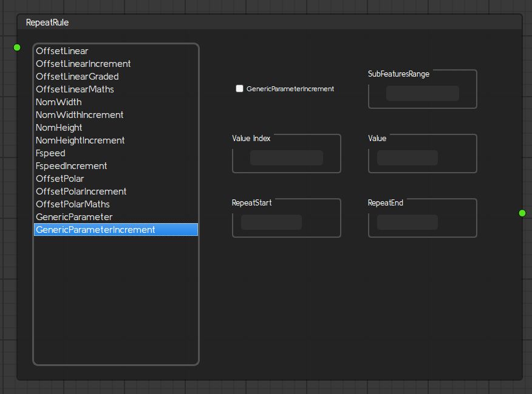Choose GenericParameter list item

(x=116, y=217)
